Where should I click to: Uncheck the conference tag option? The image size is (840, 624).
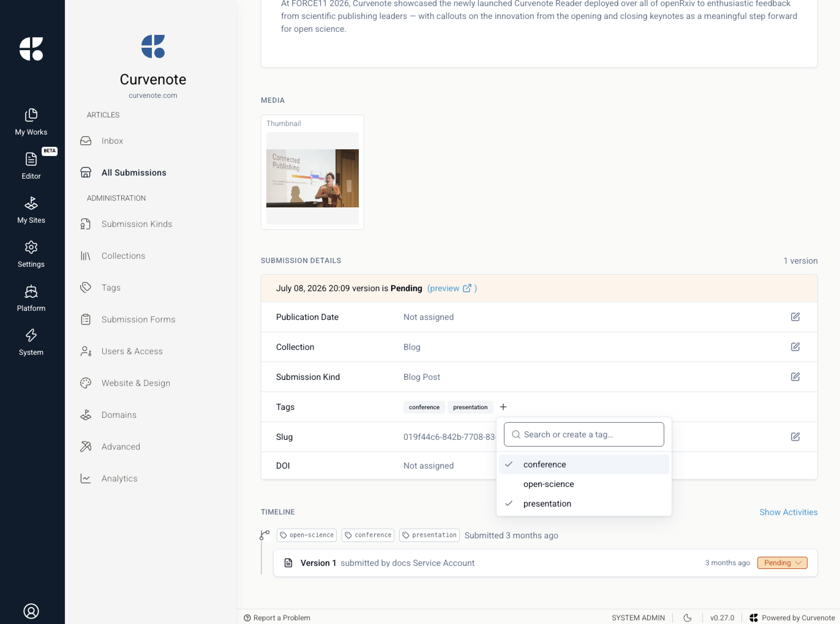pos(583,464)
